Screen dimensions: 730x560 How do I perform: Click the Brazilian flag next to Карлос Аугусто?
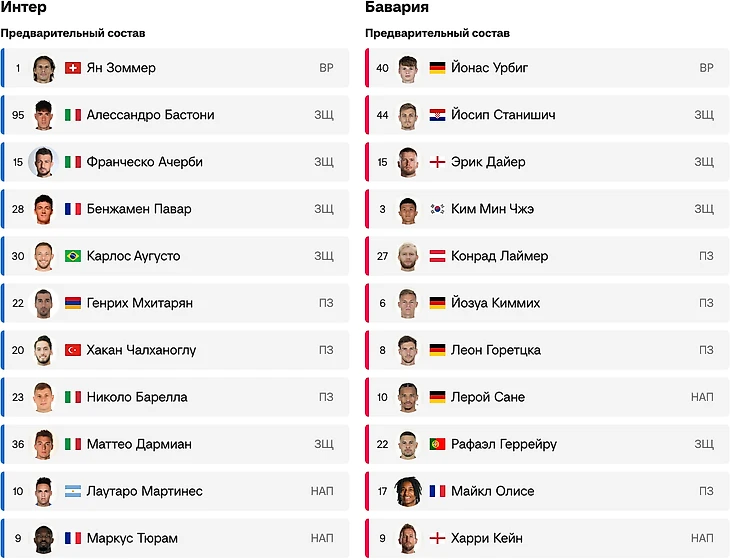[x=73, y=256]
